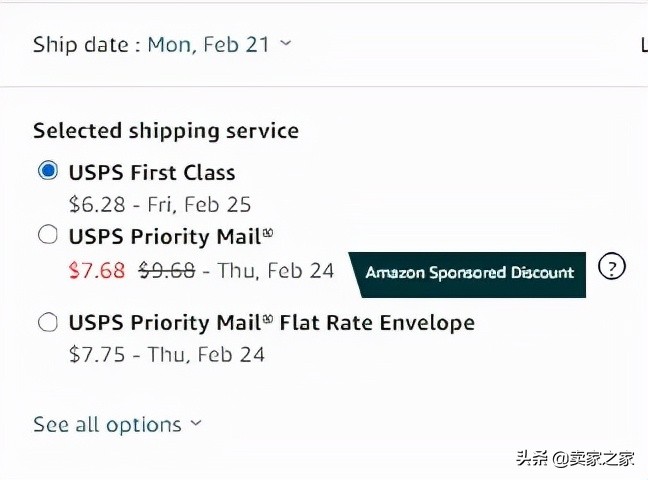Select the USPS First Class radio button
This screenshot has height=480, width=648.
click(47, 171)
